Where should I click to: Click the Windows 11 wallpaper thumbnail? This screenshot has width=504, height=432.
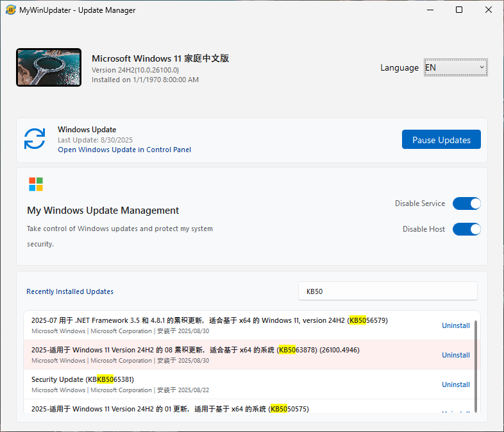[x=49, y=67]
